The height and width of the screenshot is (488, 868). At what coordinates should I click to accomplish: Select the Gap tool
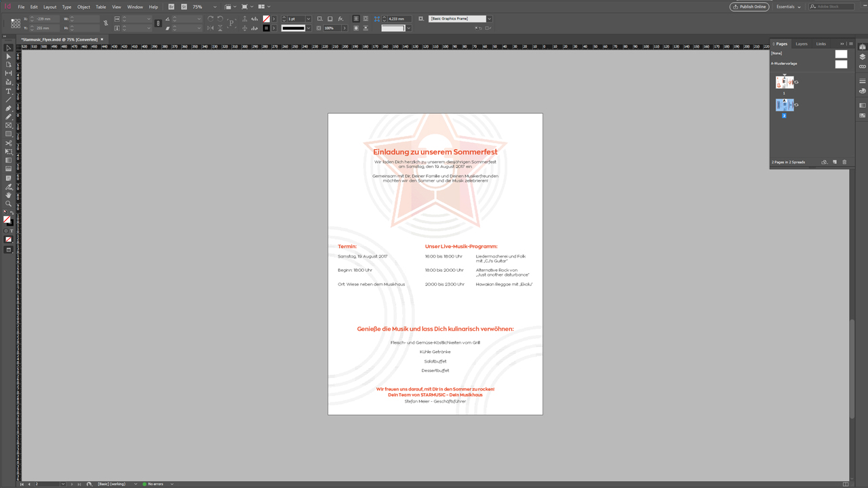8,73
